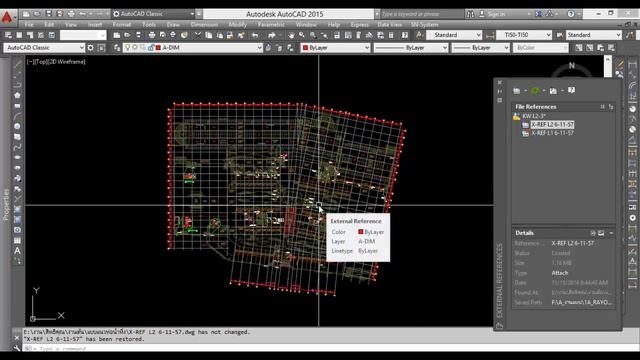Open the vertical Properties palette tab
This screenshot has height=360, width=640.
point(6,204)
